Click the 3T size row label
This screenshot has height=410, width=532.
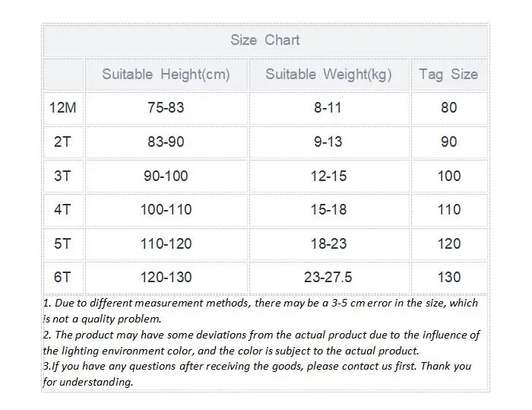click(62, 176)
